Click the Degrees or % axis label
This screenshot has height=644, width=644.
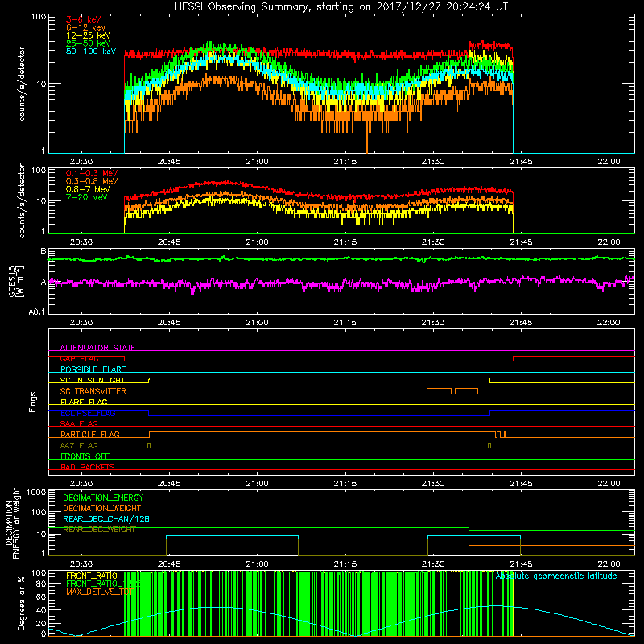click(x=21, y=603)
